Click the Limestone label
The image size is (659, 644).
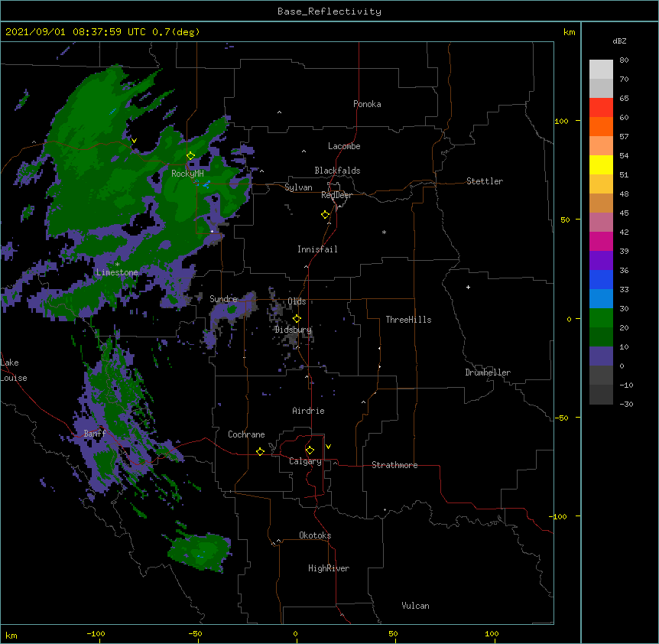117,272
